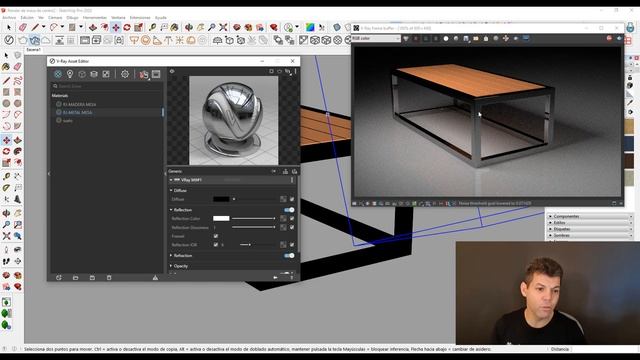Expand the Refraction section
Image resolution: width=640 pixels, height=360 pixels.
[x=171, y=256]
